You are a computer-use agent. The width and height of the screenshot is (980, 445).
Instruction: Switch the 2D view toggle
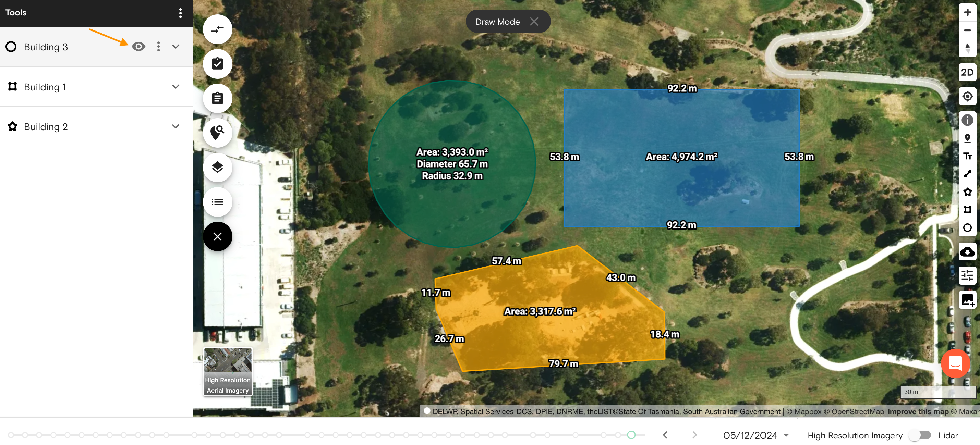pos(967,72)
